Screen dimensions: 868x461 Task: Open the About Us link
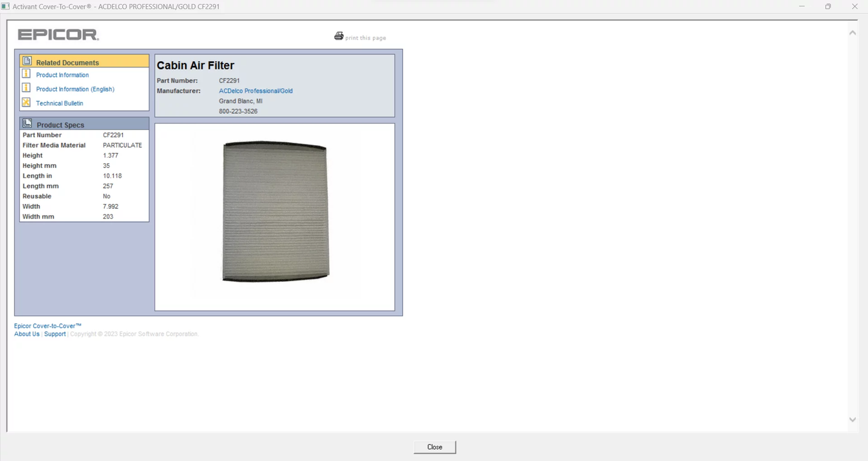pos(27,334)
